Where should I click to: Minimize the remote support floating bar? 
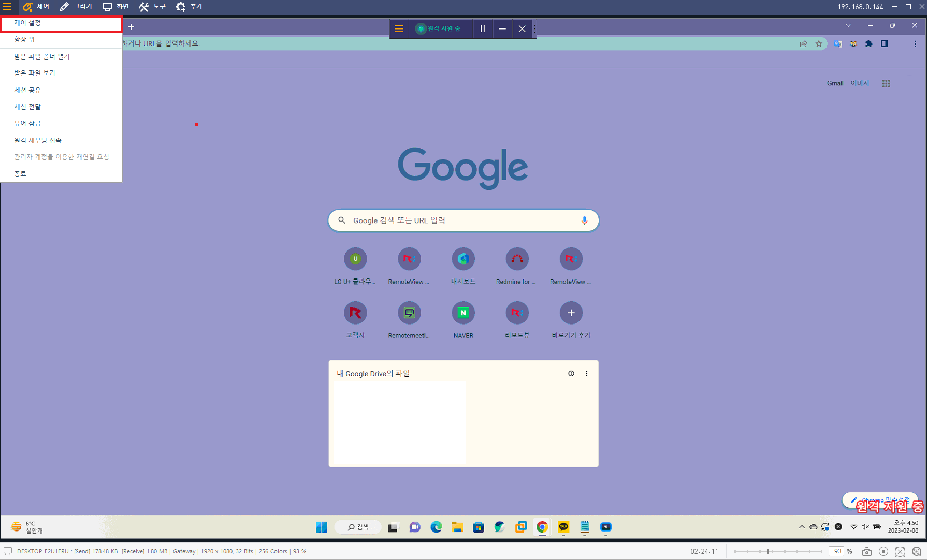click(502, 29)
